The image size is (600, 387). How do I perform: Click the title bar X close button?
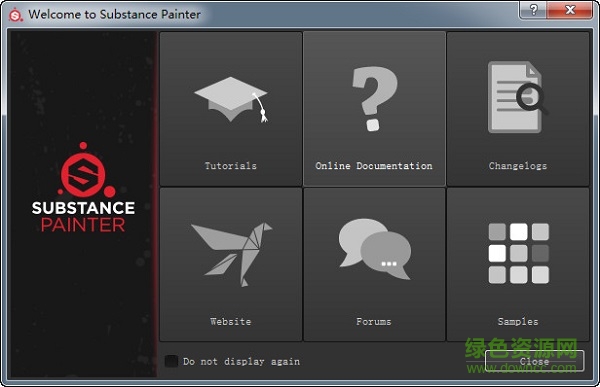click(x=570, y=10)
